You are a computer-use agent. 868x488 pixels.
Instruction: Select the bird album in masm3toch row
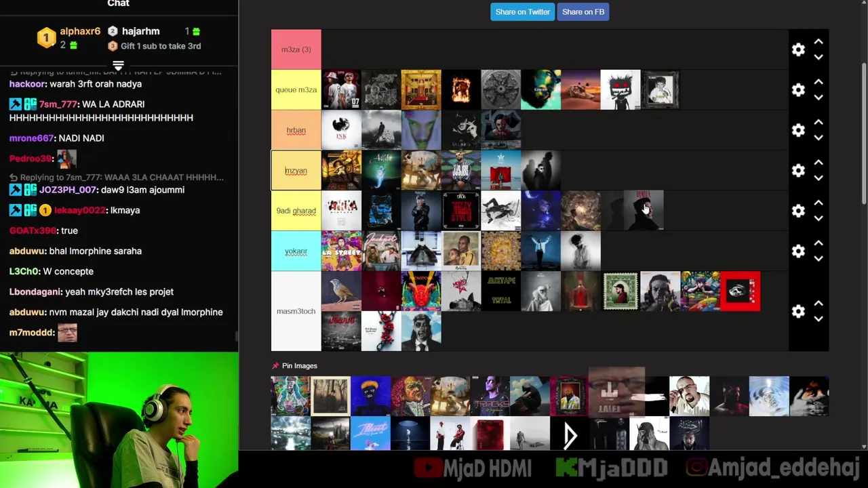[x=341, y=291]
